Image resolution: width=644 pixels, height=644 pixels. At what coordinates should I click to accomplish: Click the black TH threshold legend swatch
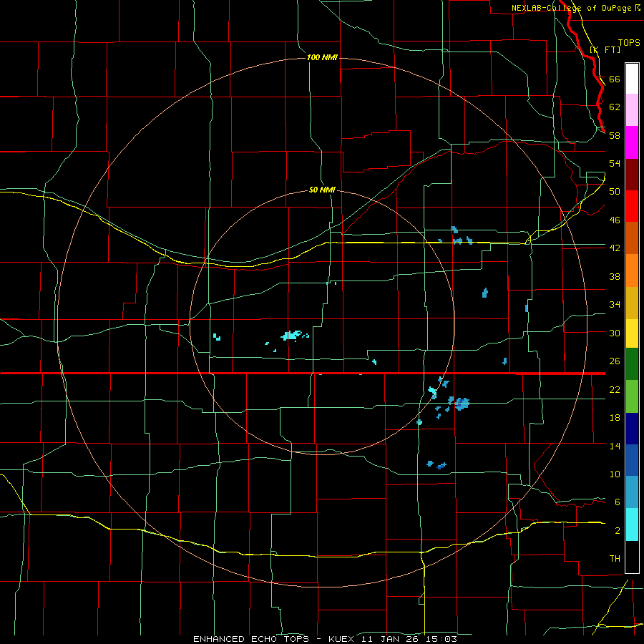tap(632, 557)
